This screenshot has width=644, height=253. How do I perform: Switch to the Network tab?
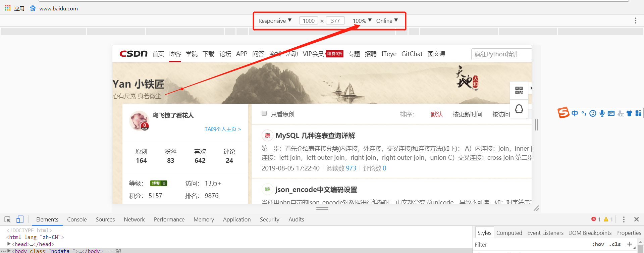[x=134, y=219]
